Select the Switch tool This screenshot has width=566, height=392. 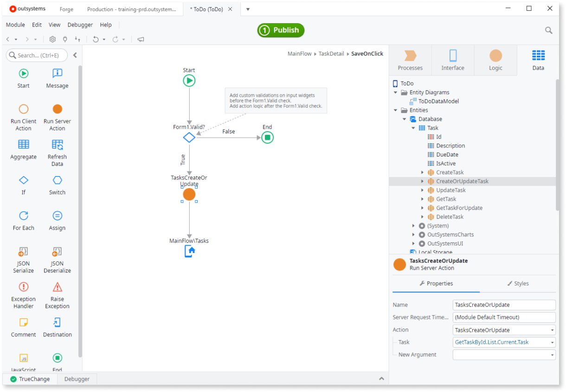(x=57, y=183)
